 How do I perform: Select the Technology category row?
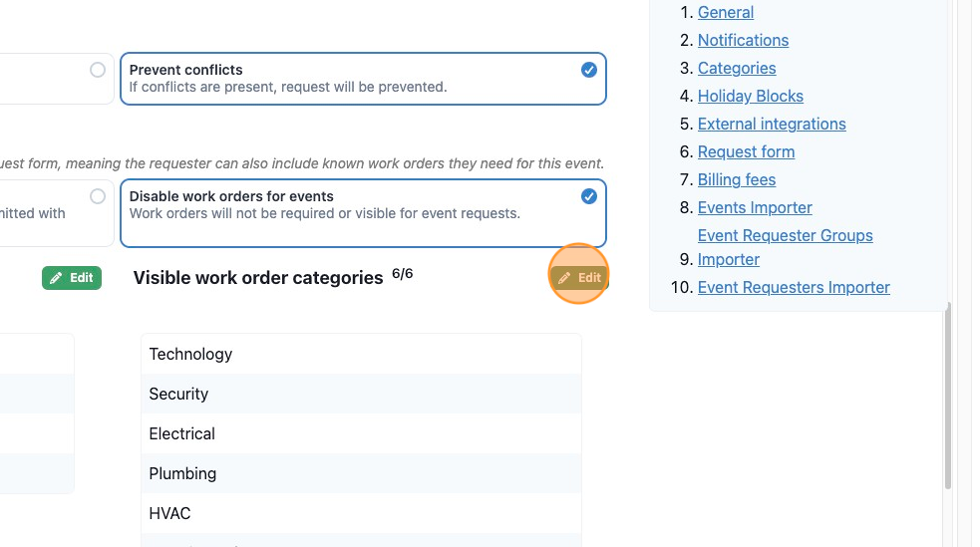click(x=361, y=354)
